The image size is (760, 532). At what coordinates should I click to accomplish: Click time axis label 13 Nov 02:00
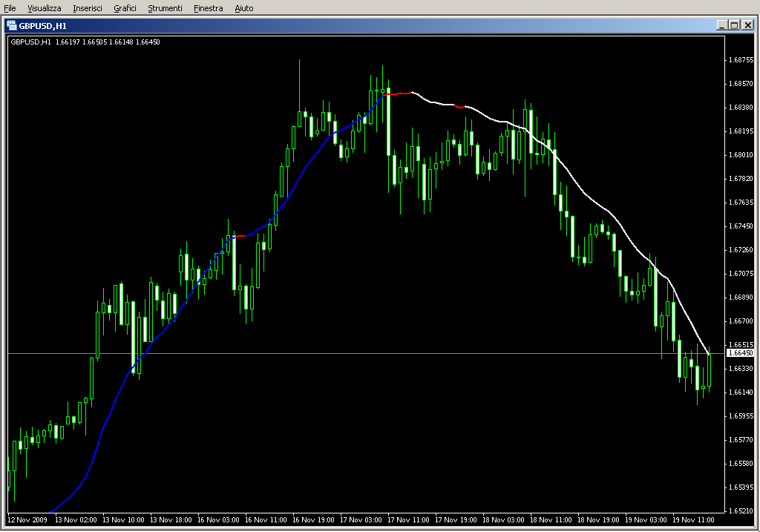76,520
